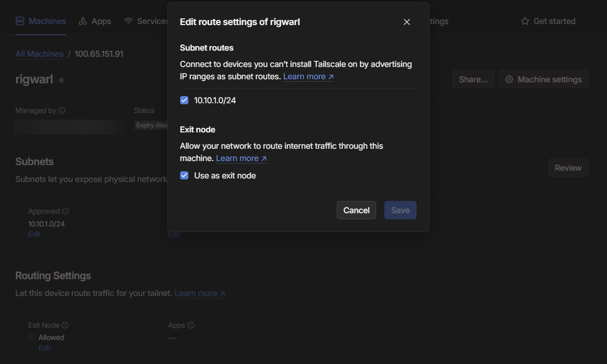Click the info icon beside Apps label
The image size is (607, 364).
[x=191, y=325]
